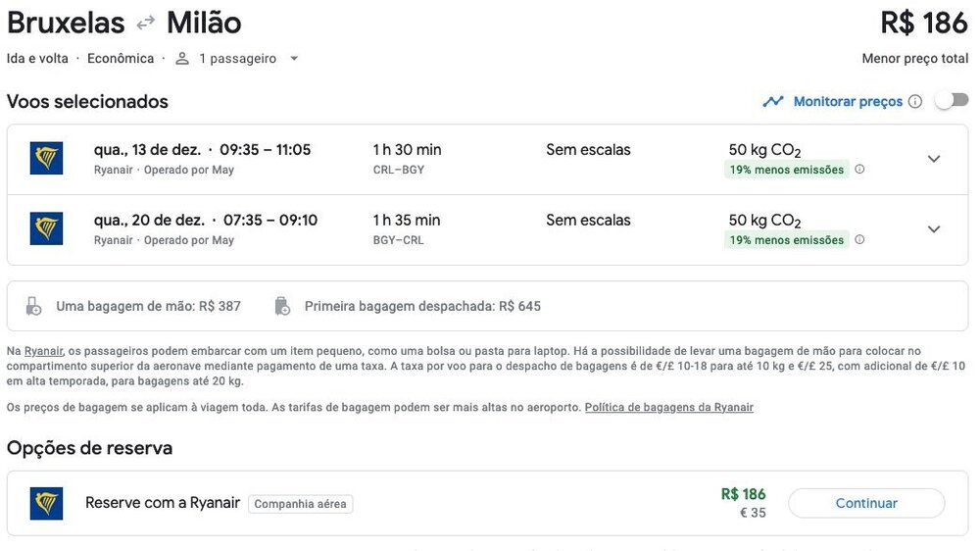Click the passenger person icon
980x551 pixels.
pyautogui.click(x=181, y=59)
